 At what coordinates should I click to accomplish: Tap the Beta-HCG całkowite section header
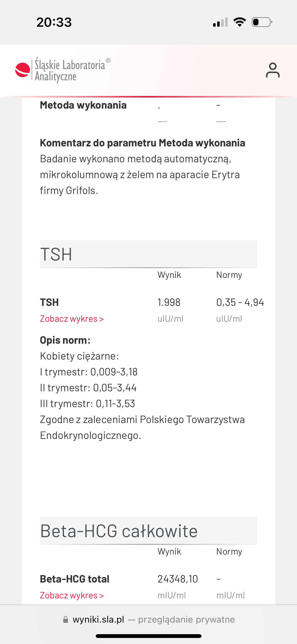(x=148, y=531)
